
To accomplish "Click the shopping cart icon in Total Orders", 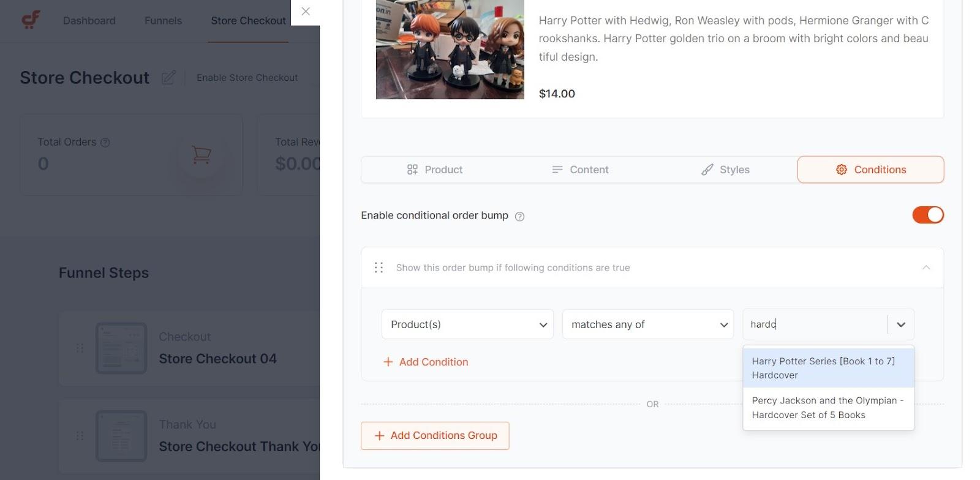I will 201,154.
